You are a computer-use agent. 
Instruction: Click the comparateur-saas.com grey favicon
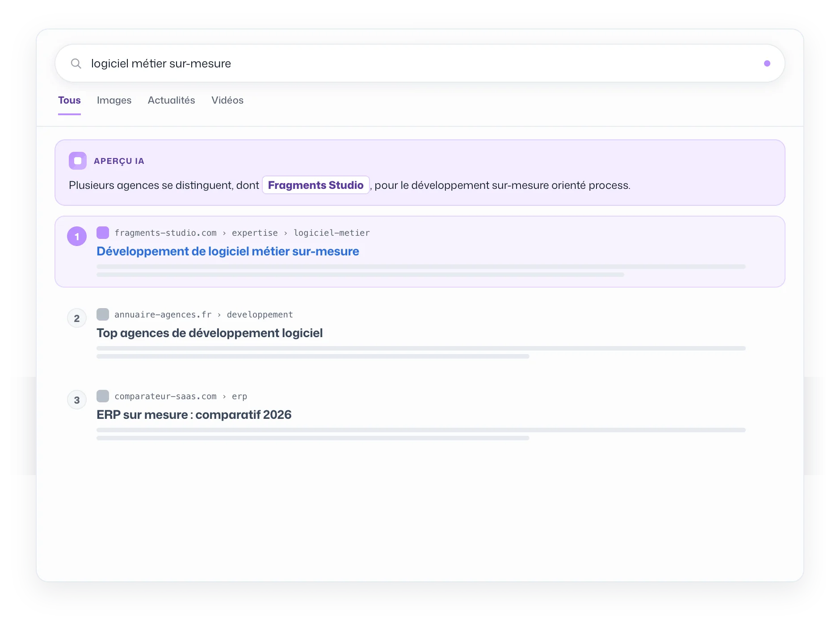(103, 396)
